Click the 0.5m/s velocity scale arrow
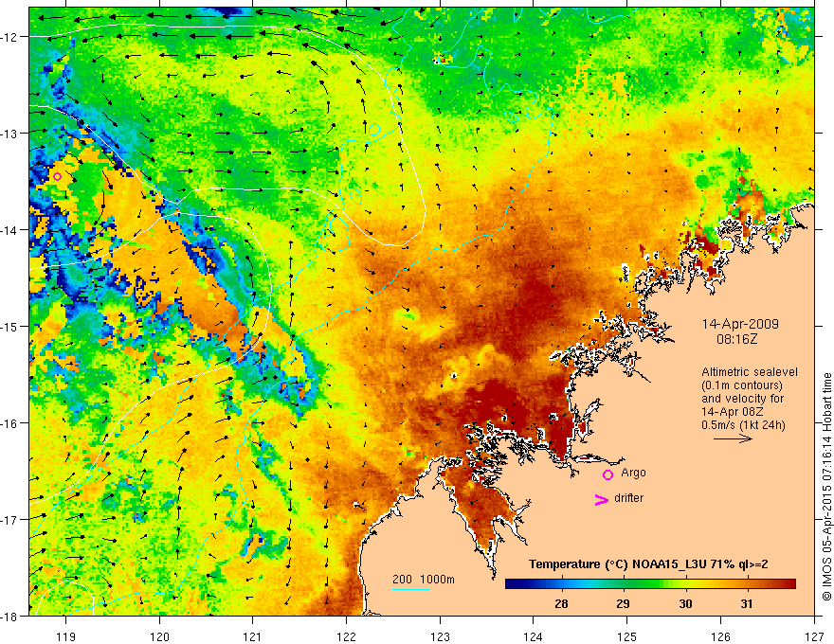Screen dimensions: 834x644 click(x=733, y=438)
